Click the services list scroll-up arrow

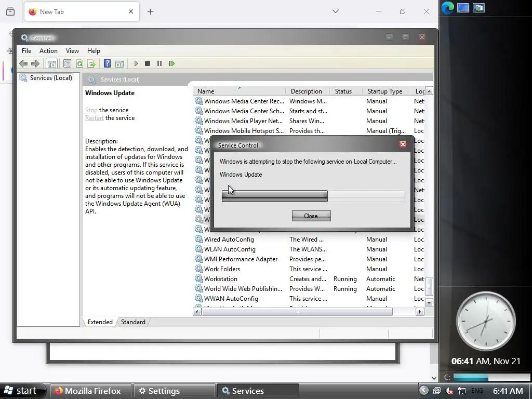click(429, 91)
